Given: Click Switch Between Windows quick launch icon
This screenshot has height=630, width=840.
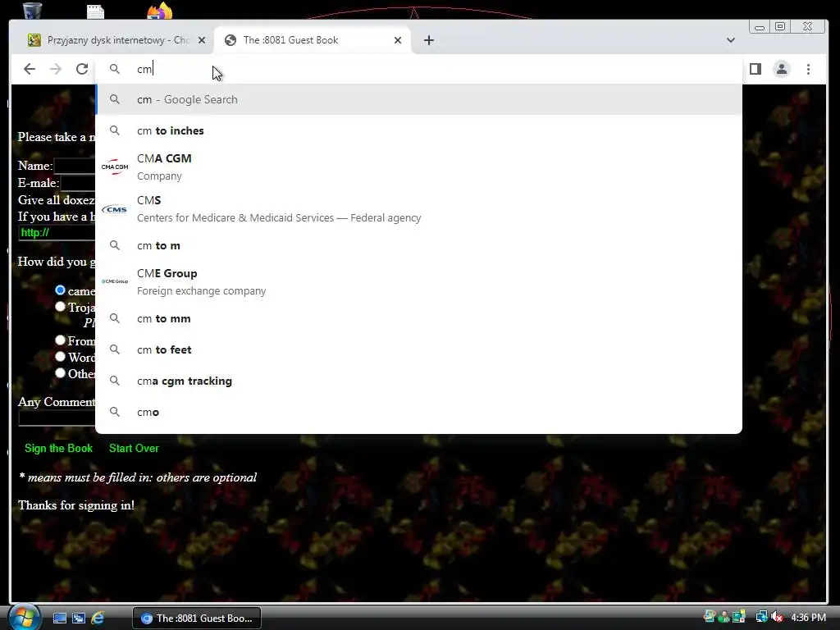Looking at the screenshot, I should (x=79, y=619).
